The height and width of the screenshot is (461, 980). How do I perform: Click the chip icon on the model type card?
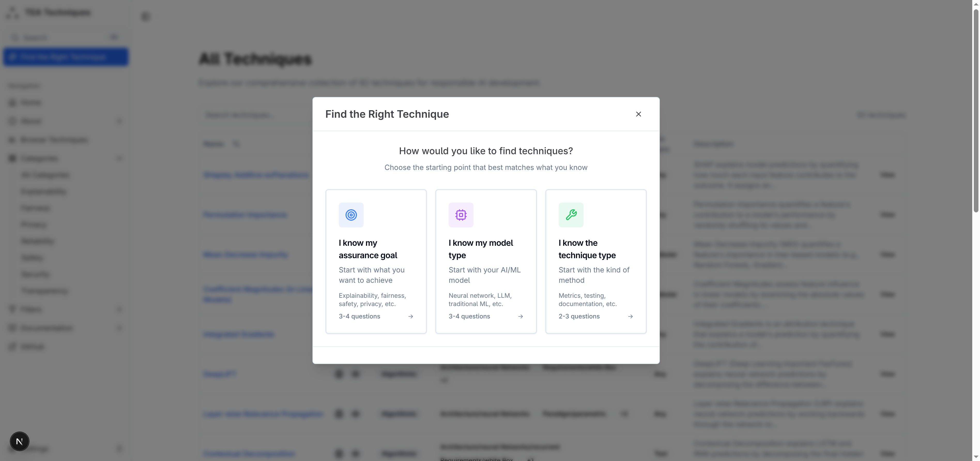click(461, 215)
